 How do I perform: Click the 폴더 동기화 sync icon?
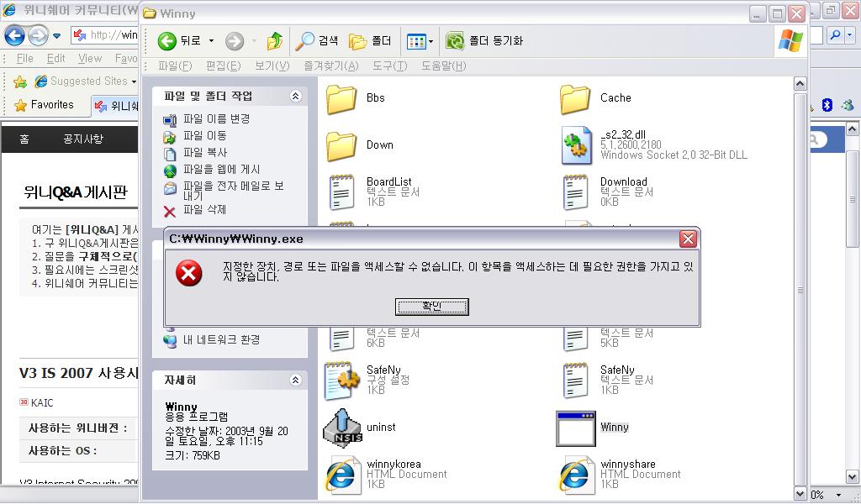point(455,40)
